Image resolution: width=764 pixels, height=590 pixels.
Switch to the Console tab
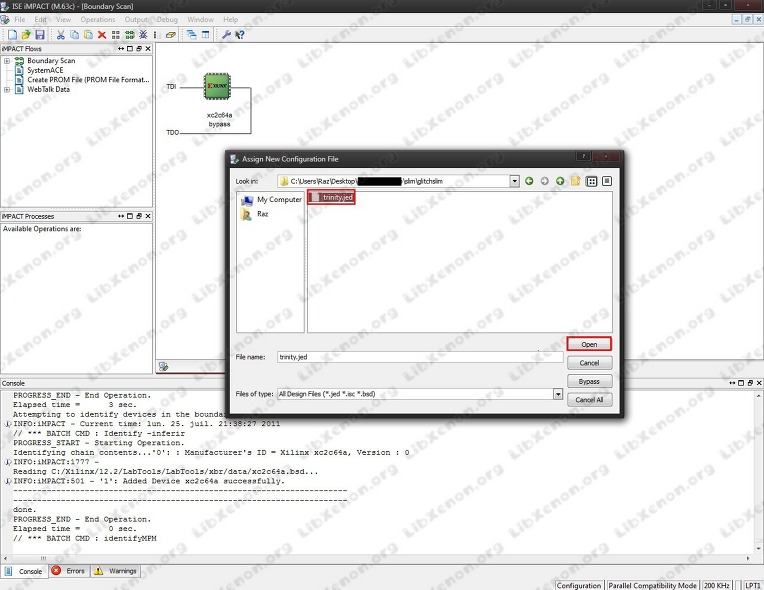pyautogui.click(x=24, y=571)
